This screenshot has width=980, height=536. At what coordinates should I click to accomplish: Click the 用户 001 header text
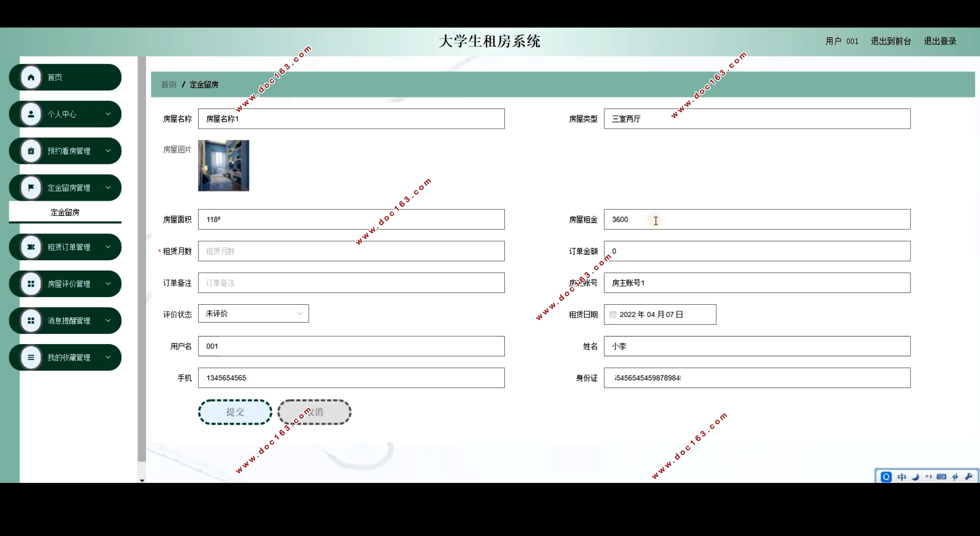pyautogui.click(x=842, y=41)
